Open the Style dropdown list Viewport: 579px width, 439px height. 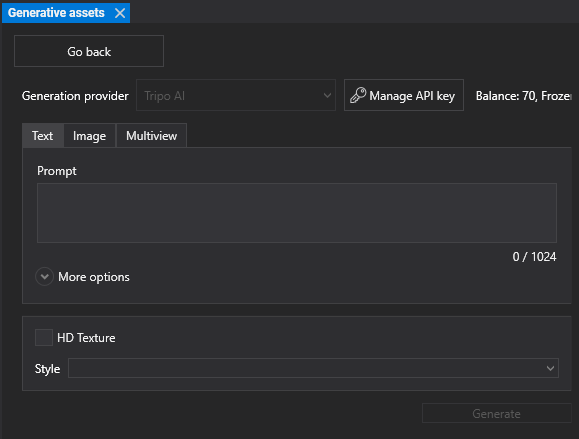click(x=313, y=368)
